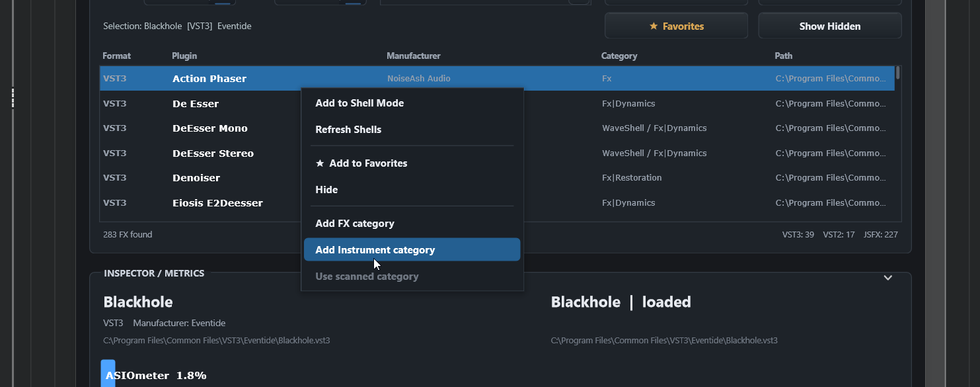Click the Blackhole | loaded status heading
Image resolution: width=980 pixels, height=387 pixels.
(x=621, y=302)
